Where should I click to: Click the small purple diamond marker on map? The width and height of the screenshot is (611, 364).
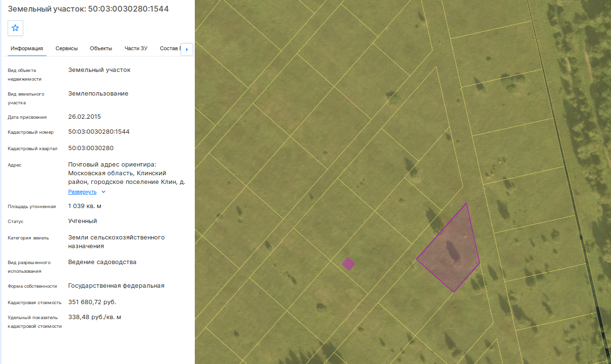coord(349,264)
